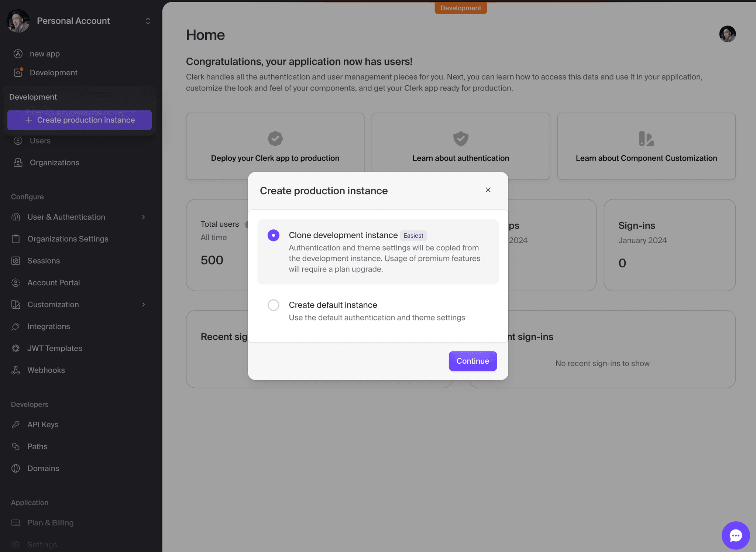Image resolution: width=756 pixels, height=552 pixels.
Task: Click the Deploy your Clerk app card
Action: tap(275, 145)
